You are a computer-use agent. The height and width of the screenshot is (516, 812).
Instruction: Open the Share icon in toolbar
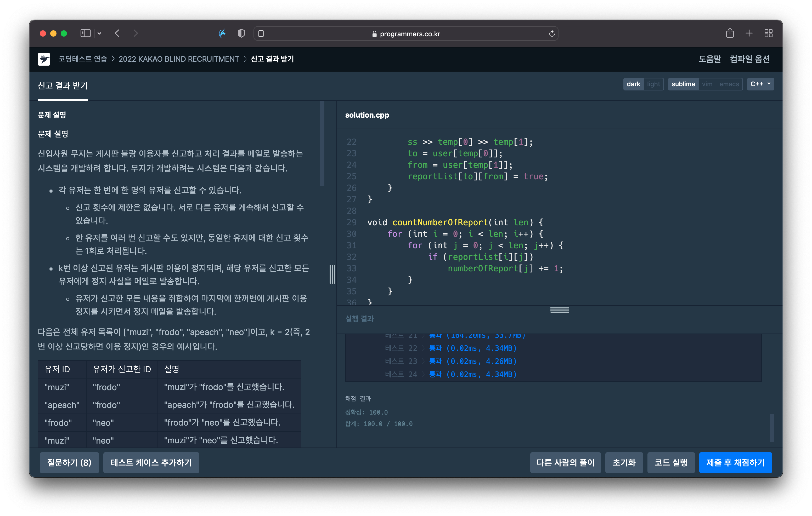[730, 33]
